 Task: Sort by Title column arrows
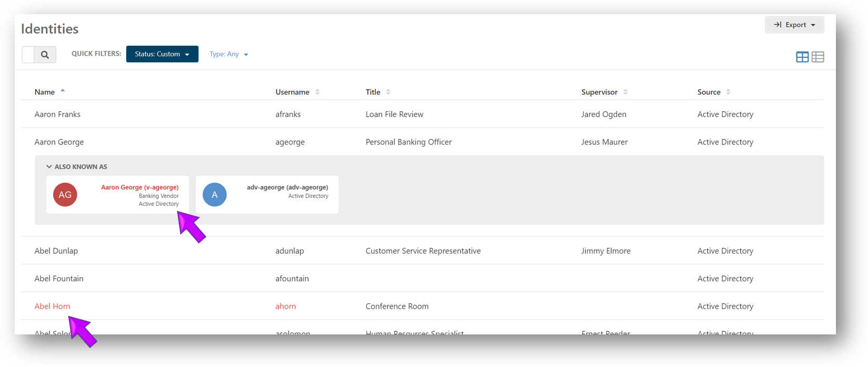point(388,92)
